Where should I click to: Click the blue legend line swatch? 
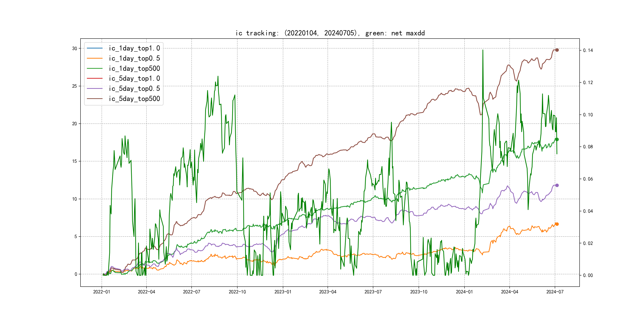pos(94,48)
